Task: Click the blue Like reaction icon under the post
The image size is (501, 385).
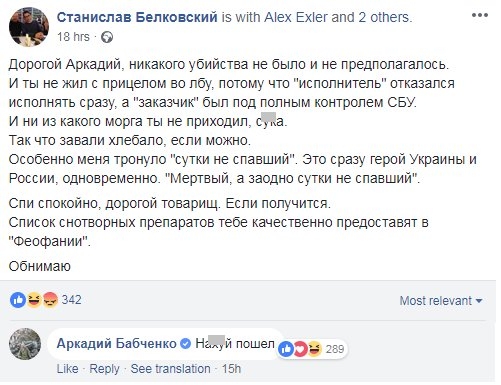Action: 18,300
